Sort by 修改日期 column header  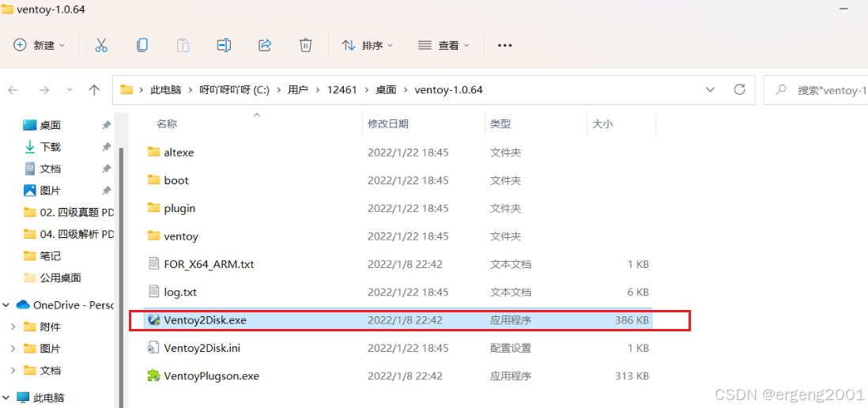tap(388, 124)
